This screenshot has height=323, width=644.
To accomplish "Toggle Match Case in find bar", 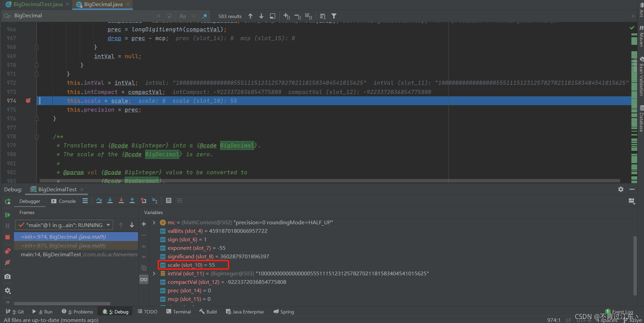I will [x=183, y=16].
